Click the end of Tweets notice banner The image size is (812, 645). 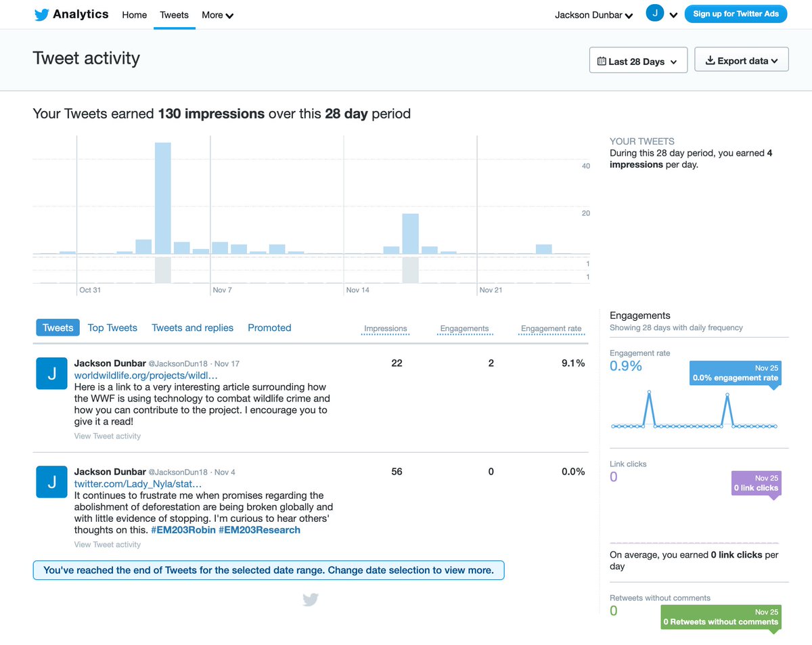(269, 570)
